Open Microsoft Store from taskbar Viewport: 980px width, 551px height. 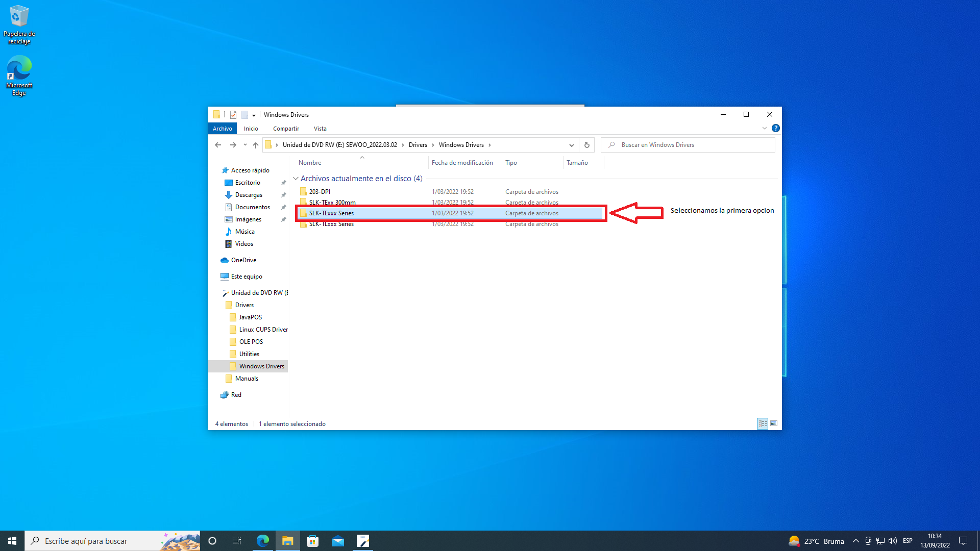(x=312, y=541)
